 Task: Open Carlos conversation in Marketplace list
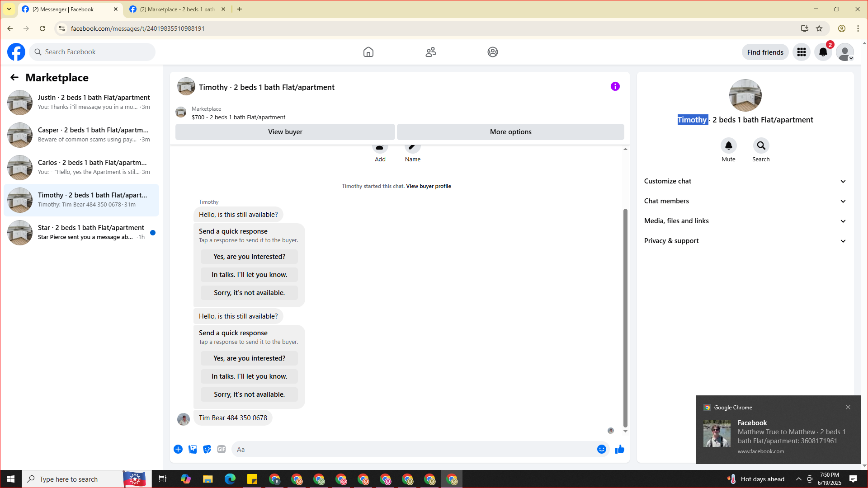[81, 168]
